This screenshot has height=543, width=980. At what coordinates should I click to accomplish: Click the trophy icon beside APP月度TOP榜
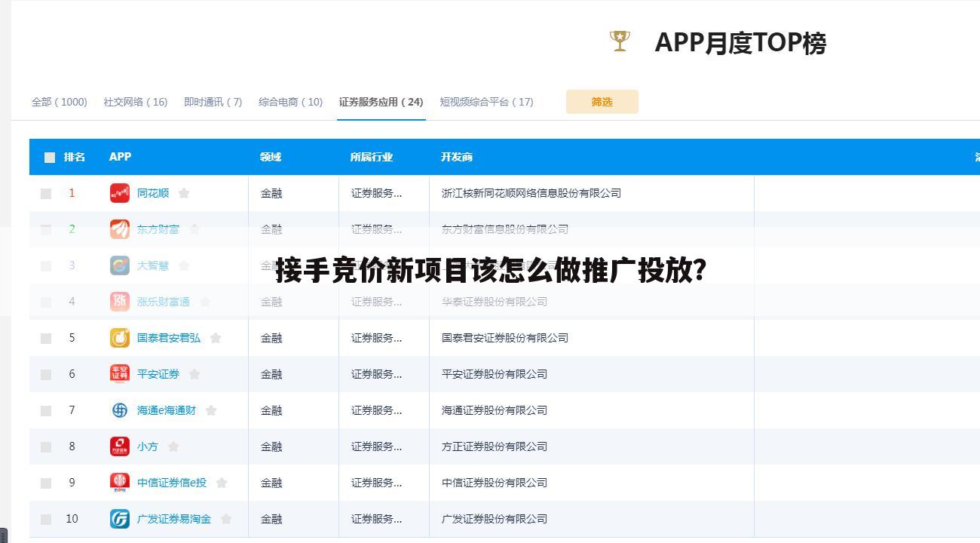[x=619, y=41]
